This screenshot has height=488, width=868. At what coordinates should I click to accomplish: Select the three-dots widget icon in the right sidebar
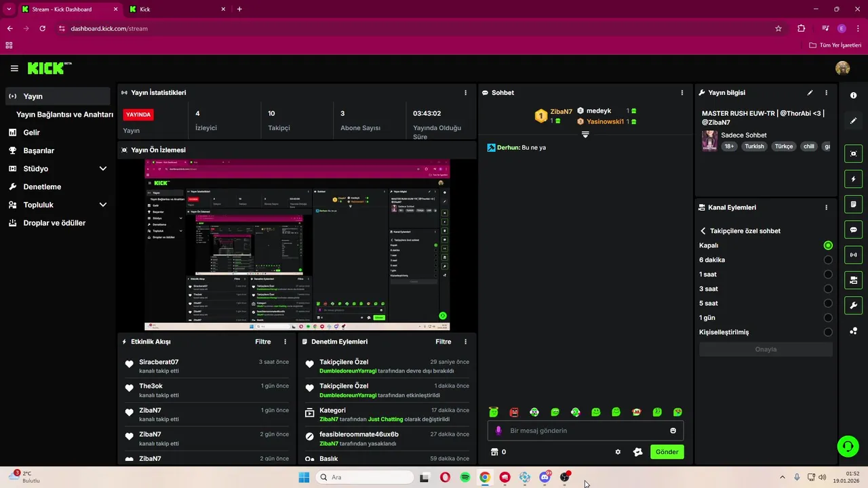(x=853, y=331)
